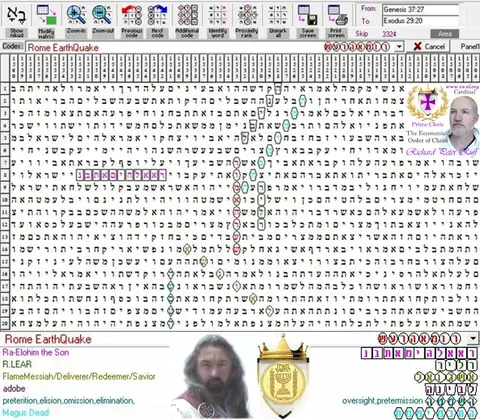Expand the bottom Rome EarthQuake dropdown arrow

point(473,339)
